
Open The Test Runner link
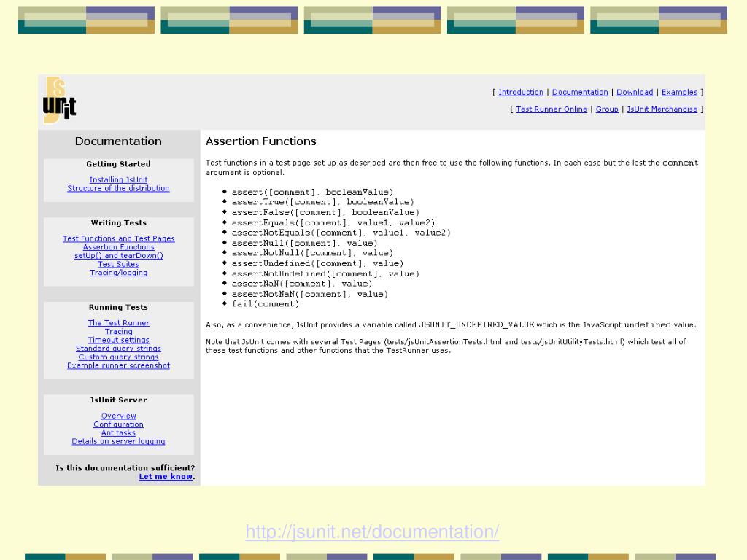click(x=119, y=323)
